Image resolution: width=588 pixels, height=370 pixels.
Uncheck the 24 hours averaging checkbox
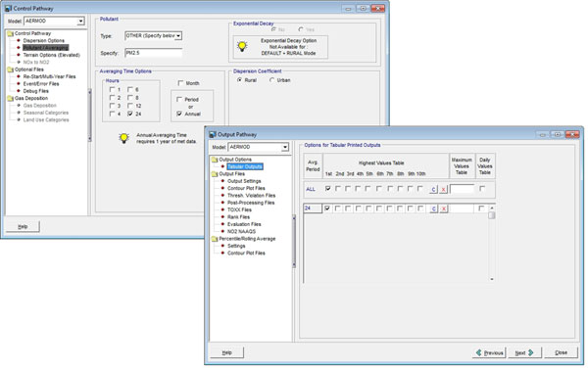(x=130, y=114)
